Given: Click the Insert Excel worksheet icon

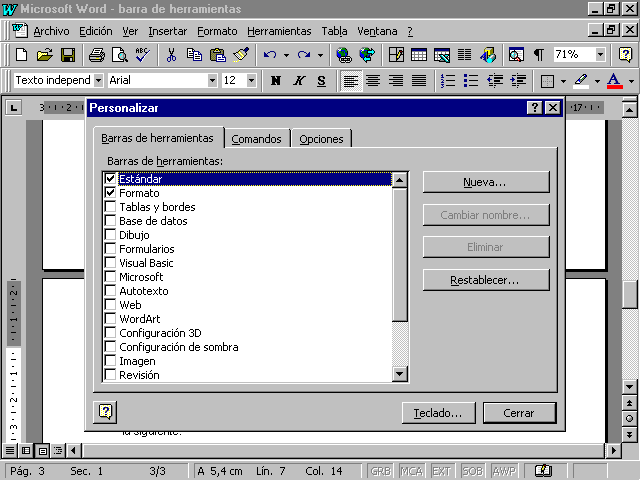Looking at the screenshot, I should [x=442, y=54].
